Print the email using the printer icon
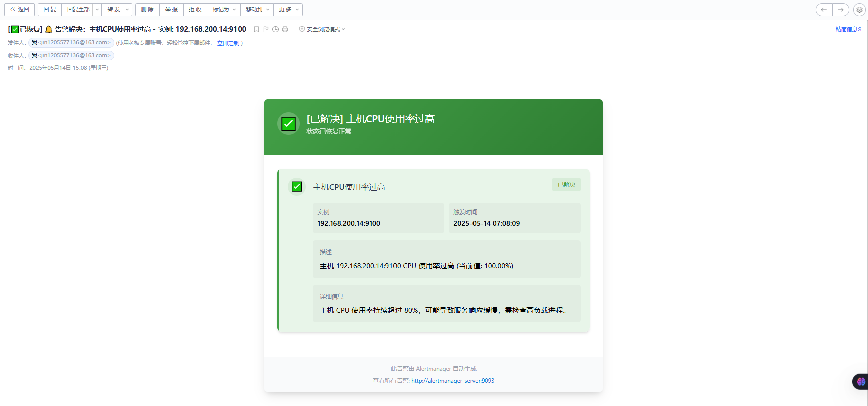The height and width of the screenshot is (406, 868). click(x=285, y=29)
